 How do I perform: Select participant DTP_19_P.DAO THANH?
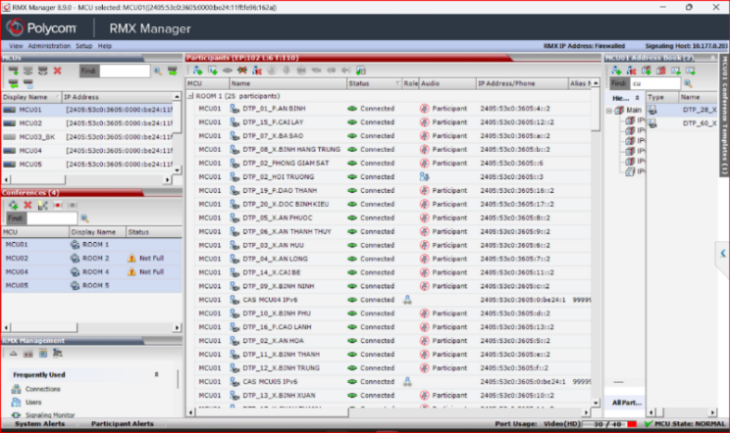tap(391, 190)
